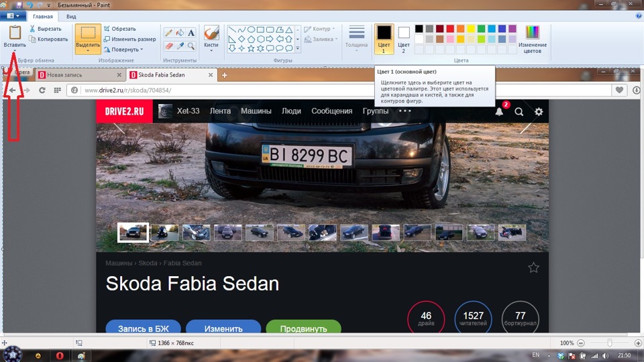Screen dimensions: 644x362
Task: Open Сообщения on DRIVE2 navigation
Action: click(331, 111)
